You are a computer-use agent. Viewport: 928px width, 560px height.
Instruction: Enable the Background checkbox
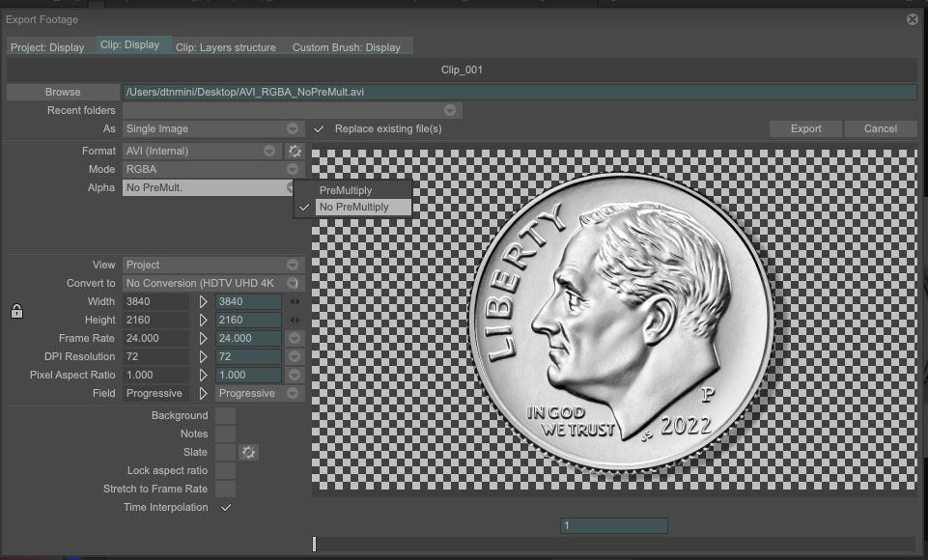click(x=226, y=415)
